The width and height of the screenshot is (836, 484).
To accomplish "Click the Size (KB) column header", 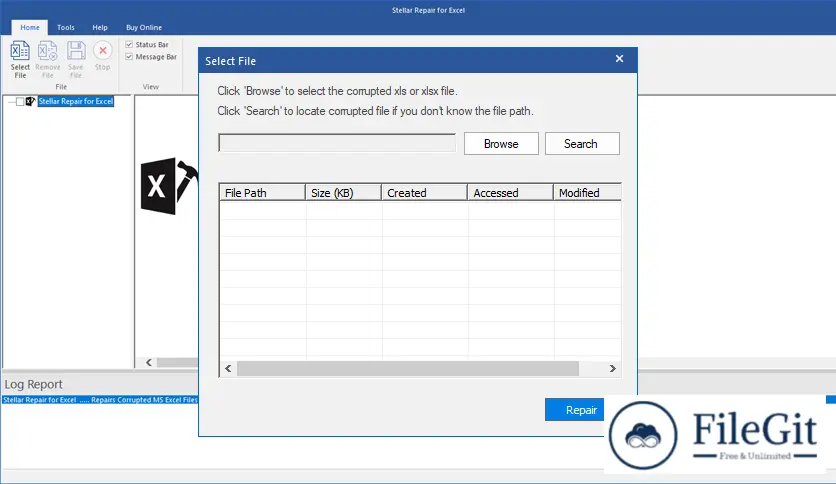I will pyautogui.click(x=343, y=192).
